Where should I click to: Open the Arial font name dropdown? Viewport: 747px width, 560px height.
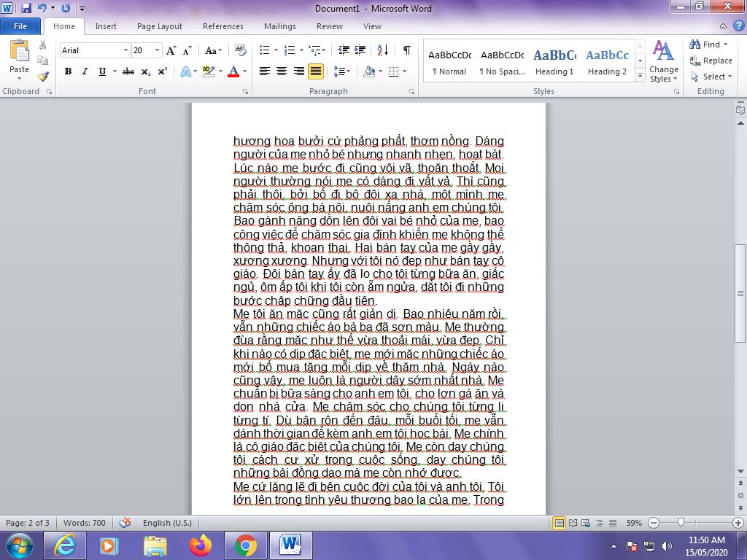click(125, 50)
